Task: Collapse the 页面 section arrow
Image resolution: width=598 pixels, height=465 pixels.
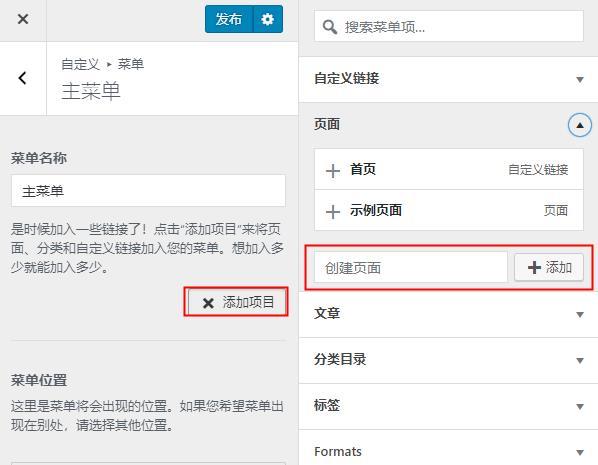Action: click(x=580, y=125)
